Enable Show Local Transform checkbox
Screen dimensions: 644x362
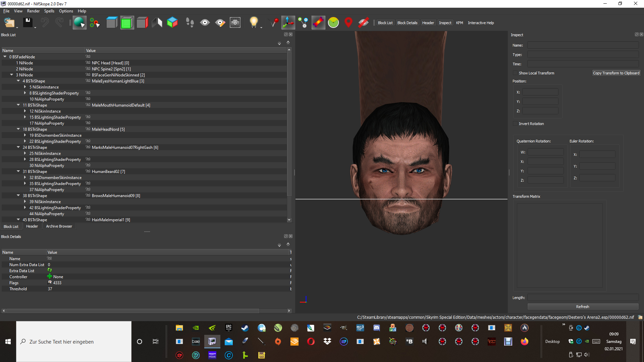(515, 73)
